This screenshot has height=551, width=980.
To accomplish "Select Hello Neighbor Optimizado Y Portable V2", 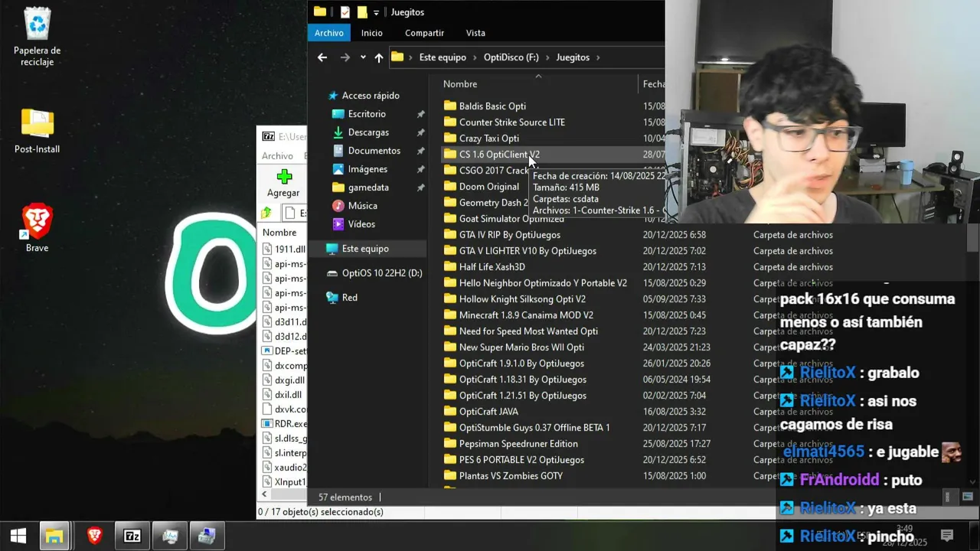I will pyautogui.click(x=543, y=283).
